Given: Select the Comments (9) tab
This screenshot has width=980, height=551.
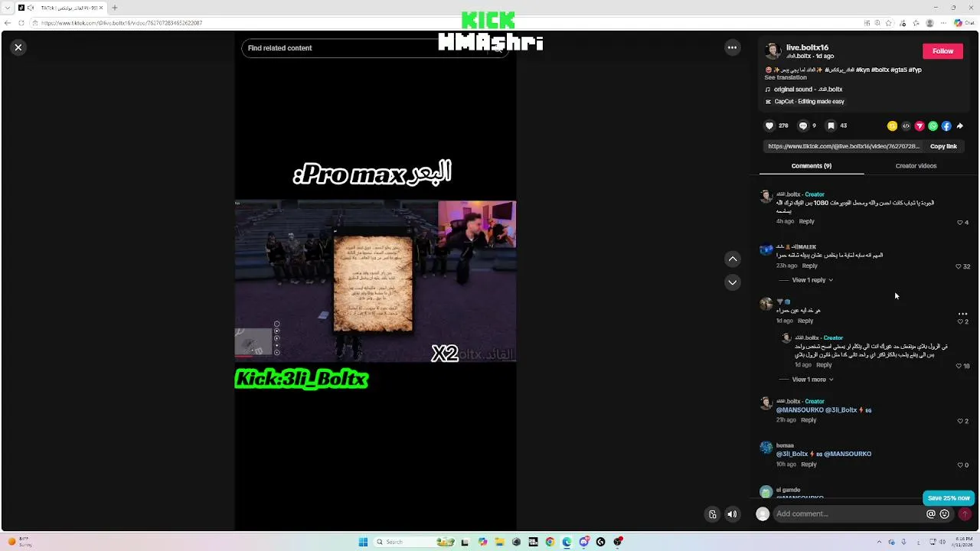Looking at the screenshot, I should click(x=812, y=166).
